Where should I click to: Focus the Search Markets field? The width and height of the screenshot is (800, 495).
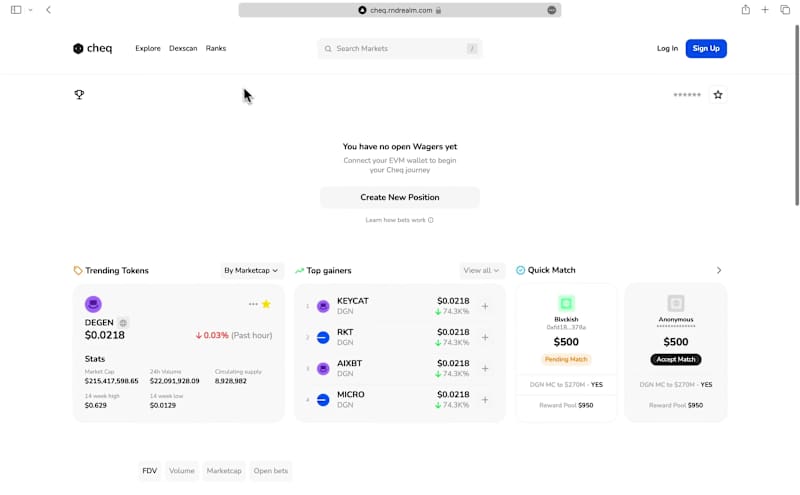pos(400,48)
